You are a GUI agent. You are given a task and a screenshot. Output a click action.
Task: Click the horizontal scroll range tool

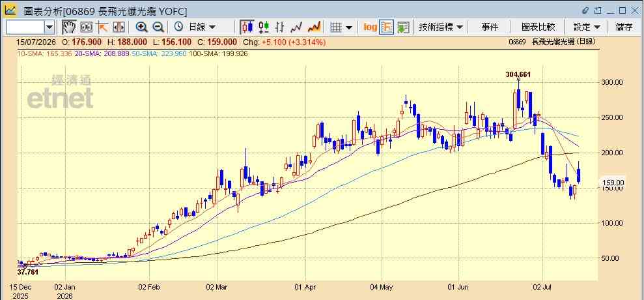pos(119,27)
